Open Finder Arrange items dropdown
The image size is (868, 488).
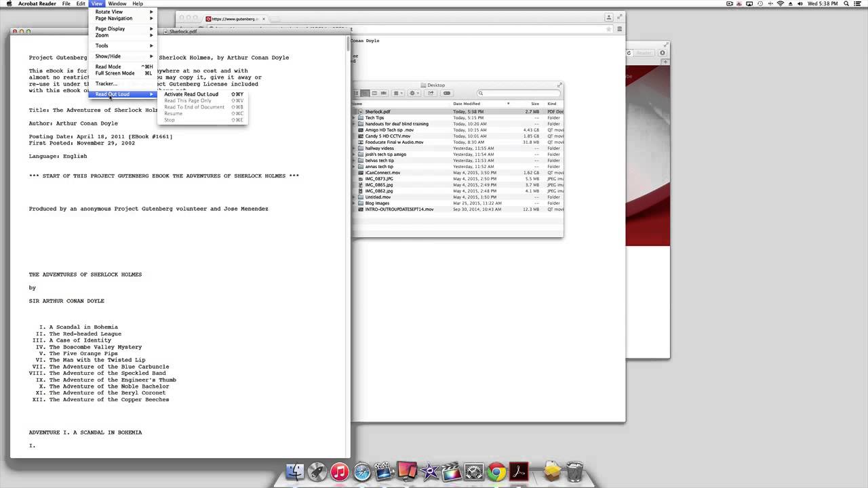click(398, 93)
